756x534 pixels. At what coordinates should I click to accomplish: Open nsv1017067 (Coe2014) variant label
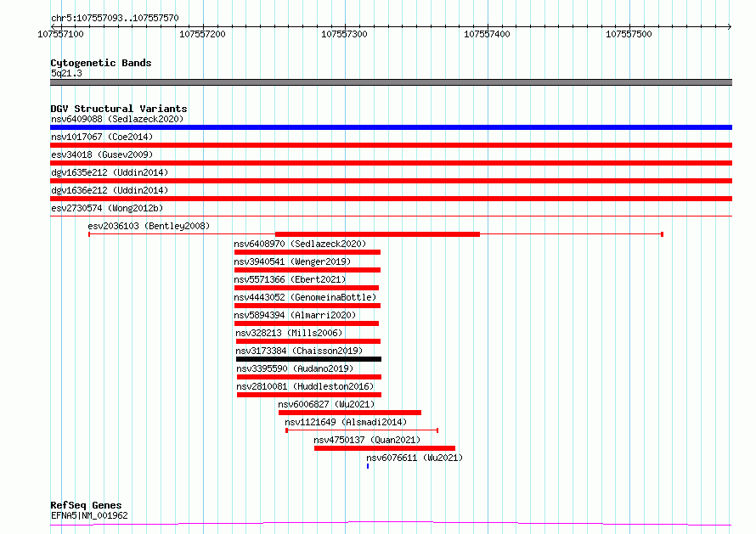pyautogui.click(x=102, y=137)
